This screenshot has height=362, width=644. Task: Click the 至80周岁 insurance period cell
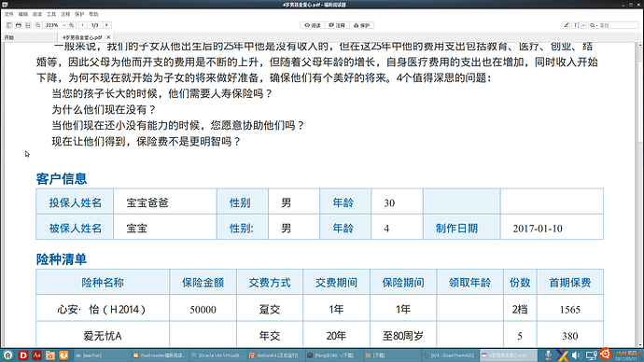click(403, 336)
